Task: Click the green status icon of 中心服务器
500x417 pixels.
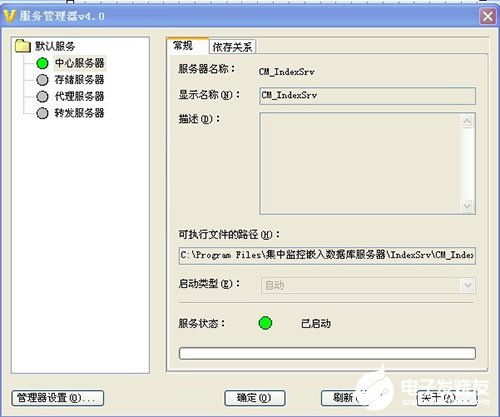Action: [x=42, y=63]
